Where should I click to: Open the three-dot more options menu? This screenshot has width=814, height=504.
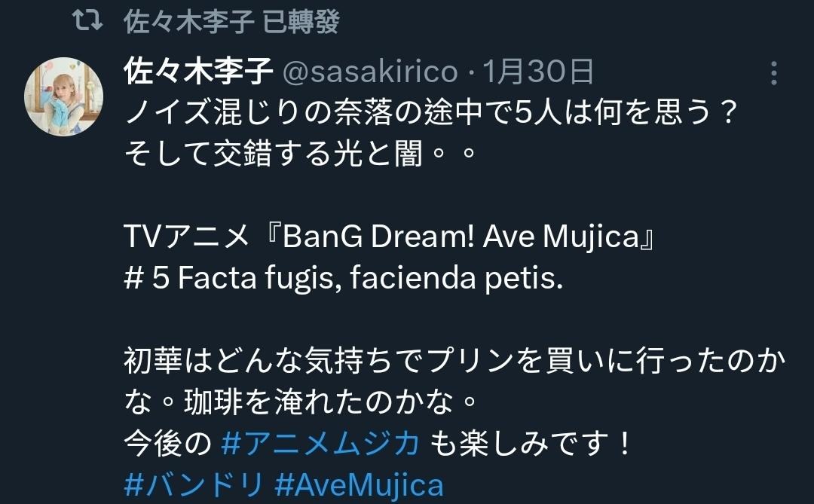773,72
